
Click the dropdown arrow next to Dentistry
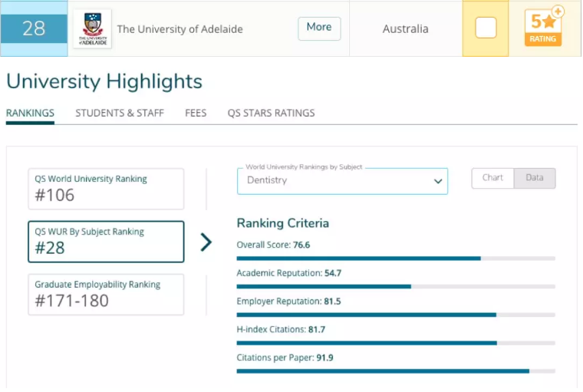438,182
